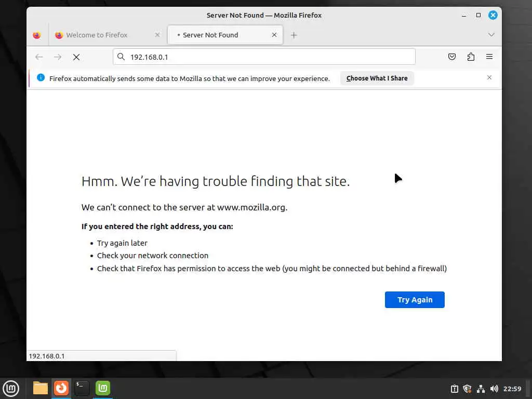Open the Firefox application menu
Screen dimensions: 532x399
pyautogui.click(x=489, y=57)
